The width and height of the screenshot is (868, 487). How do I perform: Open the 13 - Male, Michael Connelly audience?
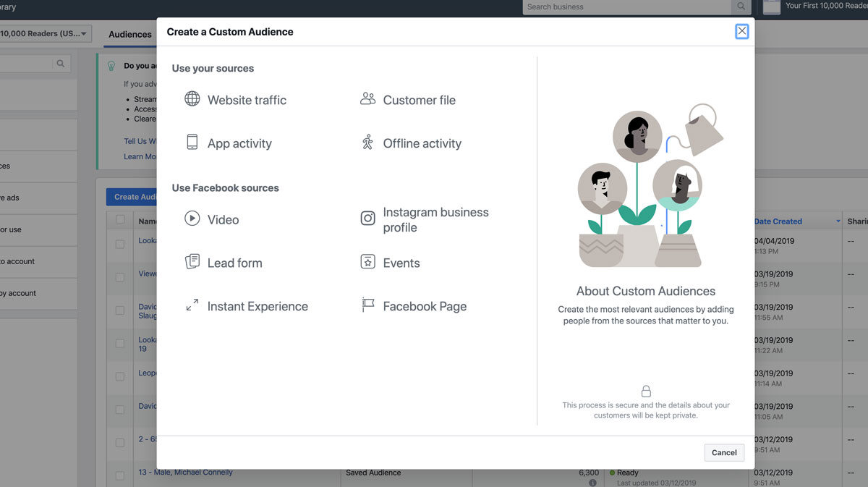[186, 473]
